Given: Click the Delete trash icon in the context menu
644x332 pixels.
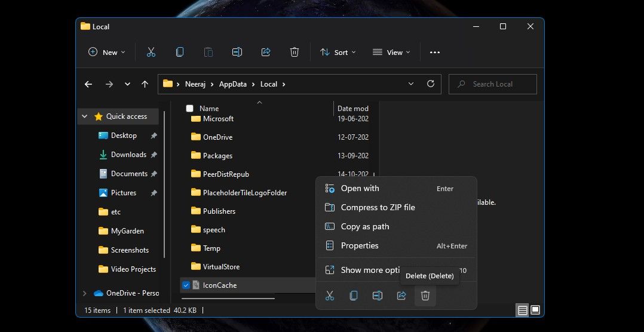Looking at the screenshot, I should 425,296.
